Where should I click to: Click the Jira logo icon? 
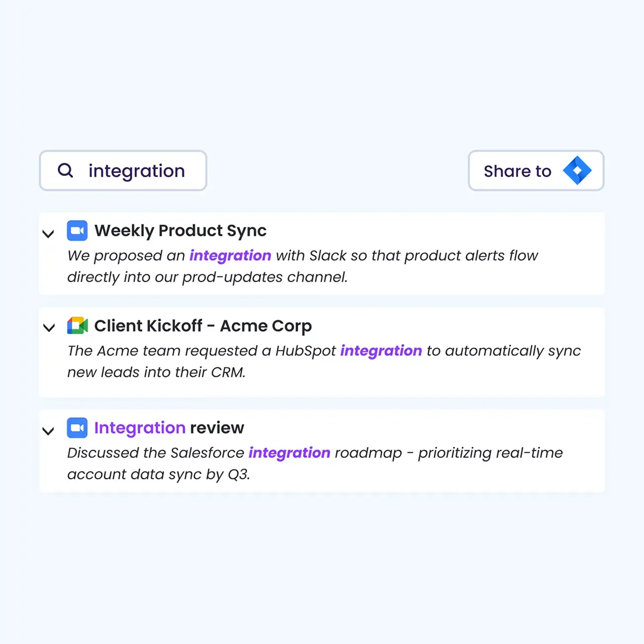[577, 171]
